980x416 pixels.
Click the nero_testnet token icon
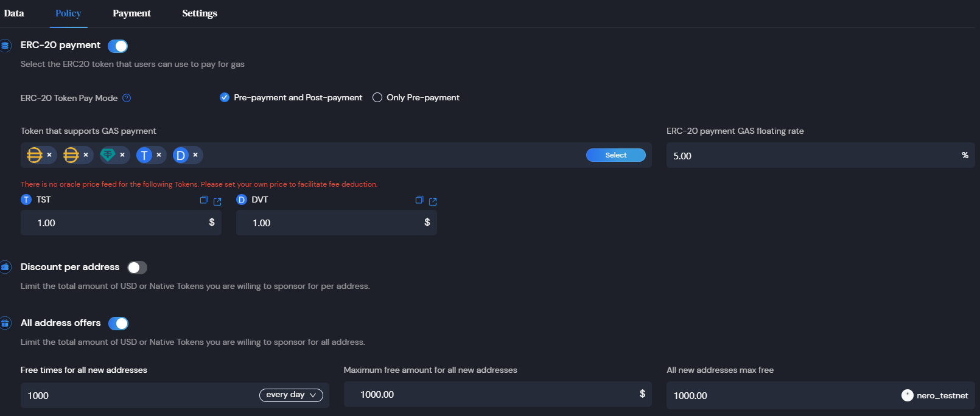[907, 395]
